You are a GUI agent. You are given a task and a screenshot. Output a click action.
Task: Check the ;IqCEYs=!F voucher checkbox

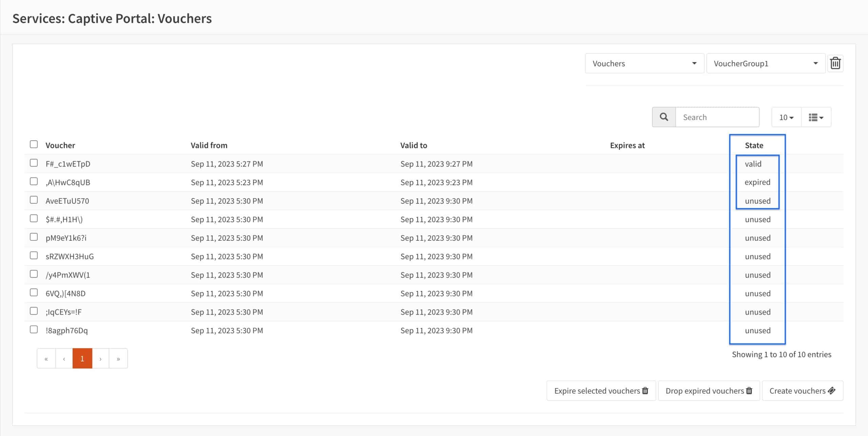point(34,311)
